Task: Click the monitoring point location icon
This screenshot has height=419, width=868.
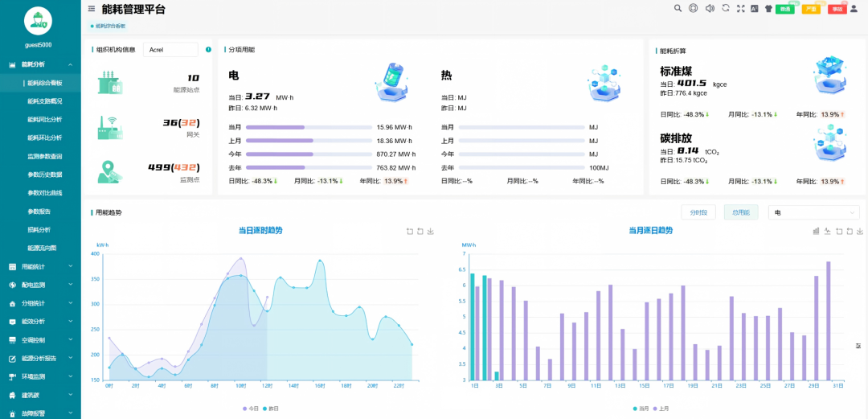Action: 110,172
